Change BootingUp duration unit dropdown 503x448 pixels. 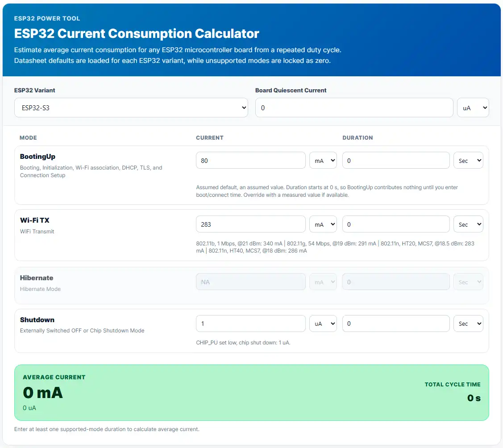468,160
